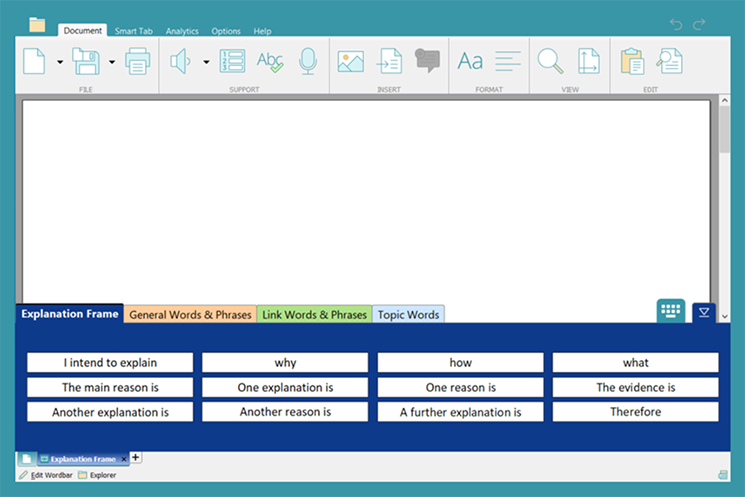745x497 pixels.
Task: Create a new document
Action: [x=34, y=61]
